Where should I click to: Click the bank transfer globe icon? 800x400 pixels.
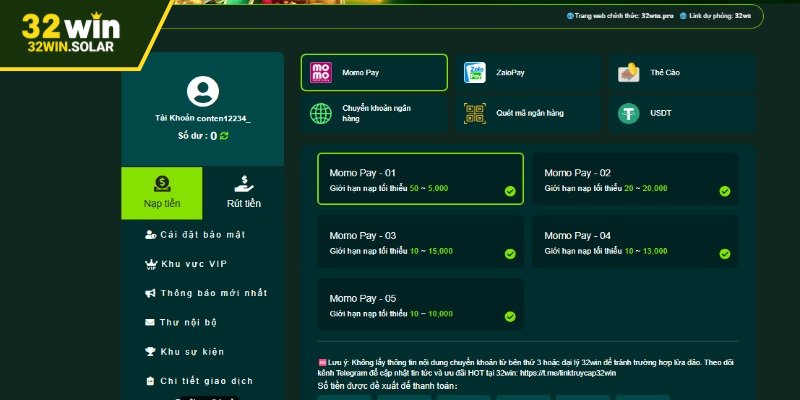pos(321,113)
